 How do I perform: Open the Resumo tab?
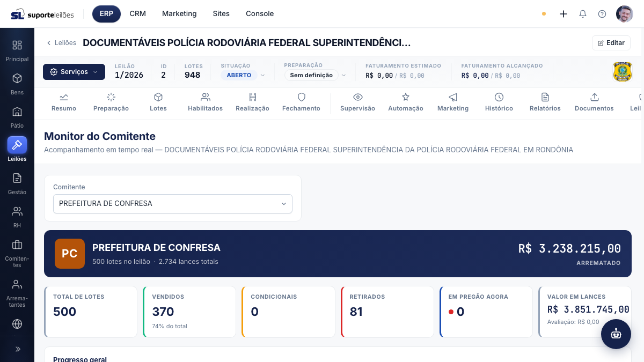[x=64, y=102]
